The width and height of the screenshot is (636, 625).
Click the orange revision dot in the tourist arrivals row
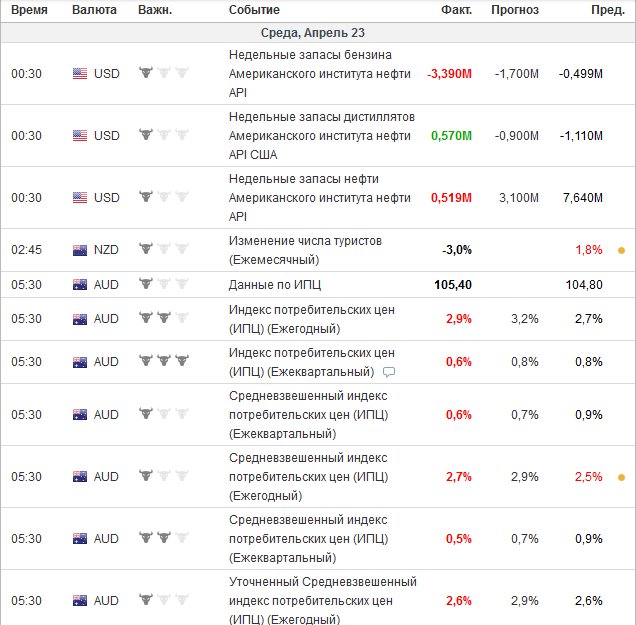(621, 249)
